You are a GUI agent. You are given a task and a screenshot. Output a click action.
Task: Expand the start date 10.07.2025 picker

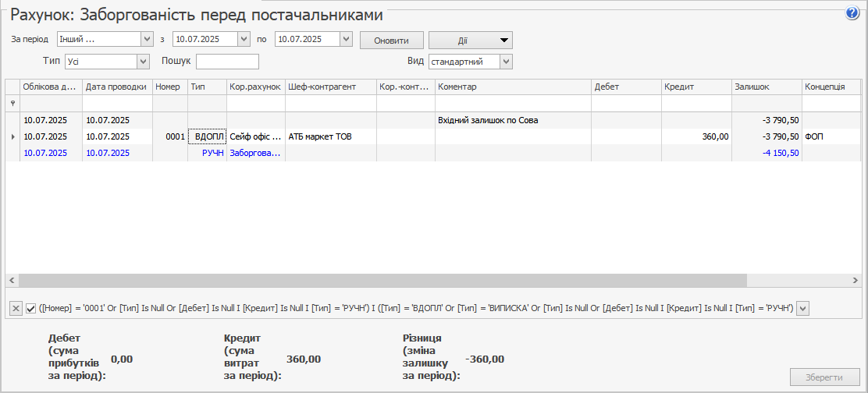click(244, 40)
